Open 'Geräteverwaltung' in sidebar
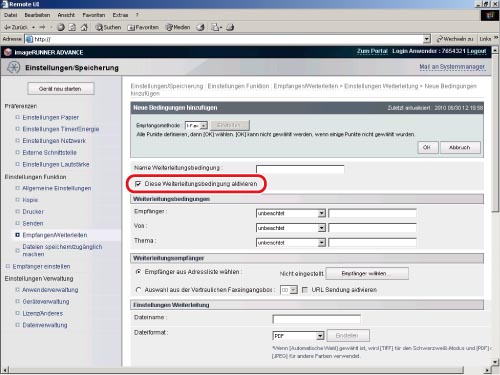500x375 pixels. (x=46, y=301)
